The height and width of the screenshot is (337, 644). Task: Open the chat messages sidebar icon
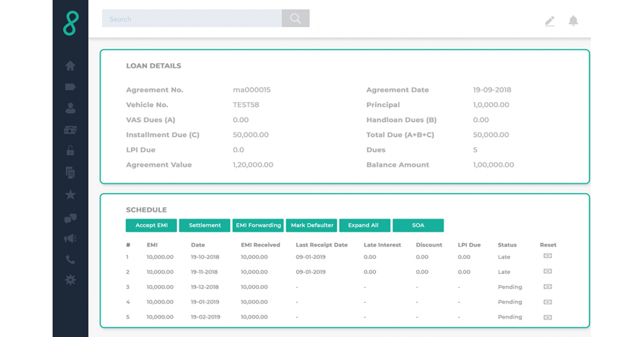(x=70, y=218)
